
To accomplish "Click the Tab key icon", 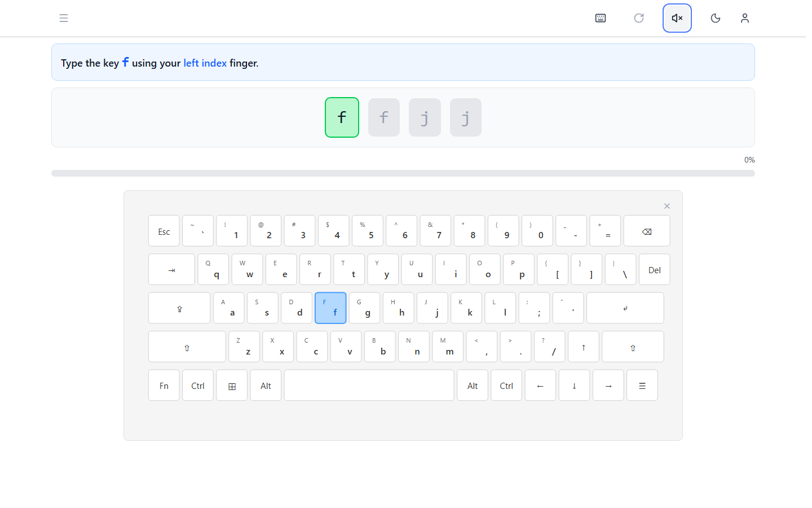I will [171, 270].
